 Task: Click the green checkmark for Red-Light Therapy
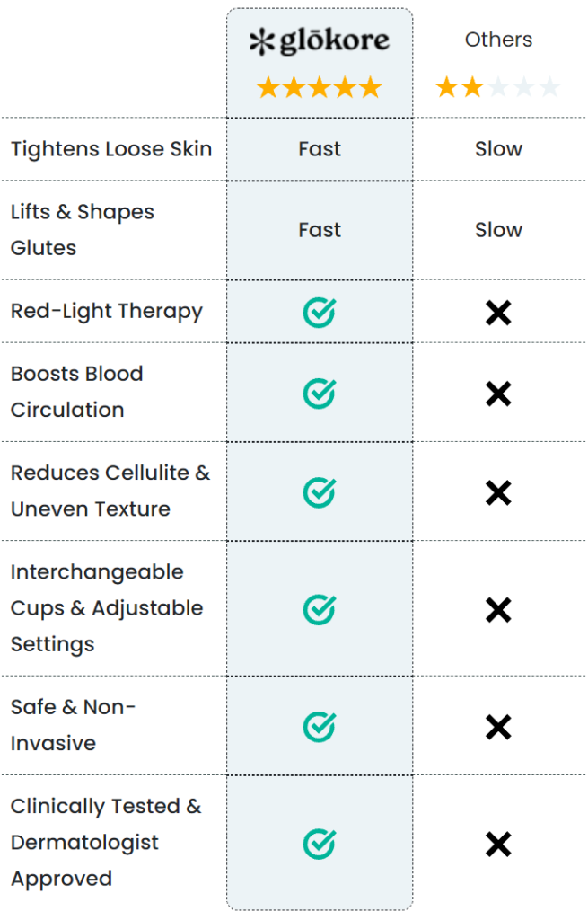coord(320,312)
